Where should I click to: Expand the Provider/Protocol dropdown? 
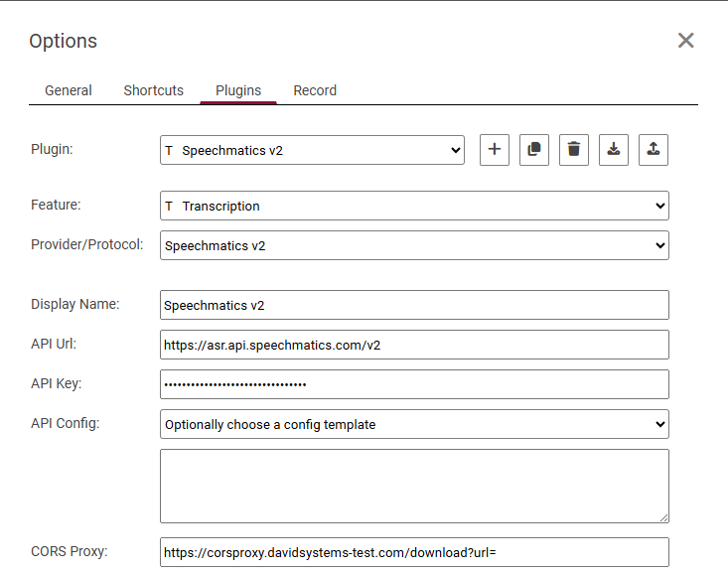point(414,245)
